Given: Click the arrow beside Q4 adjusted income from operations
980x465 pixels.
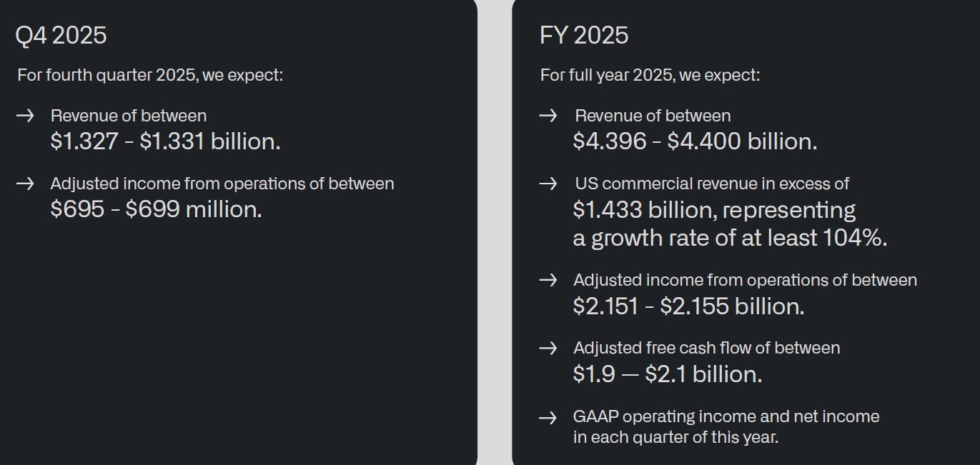Looking at the screenshot, I should pos(25,184).
